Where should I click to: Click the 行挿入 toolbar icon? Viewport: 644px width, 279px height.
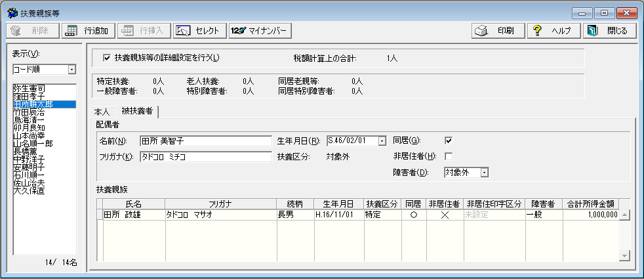pyautogui.click(x=128, y=31)
